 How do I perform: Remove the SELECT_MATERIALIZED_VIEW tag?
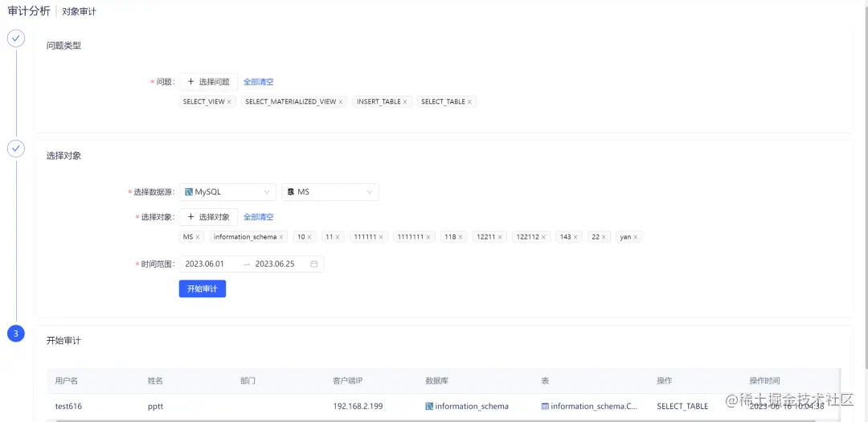(341, 102)
